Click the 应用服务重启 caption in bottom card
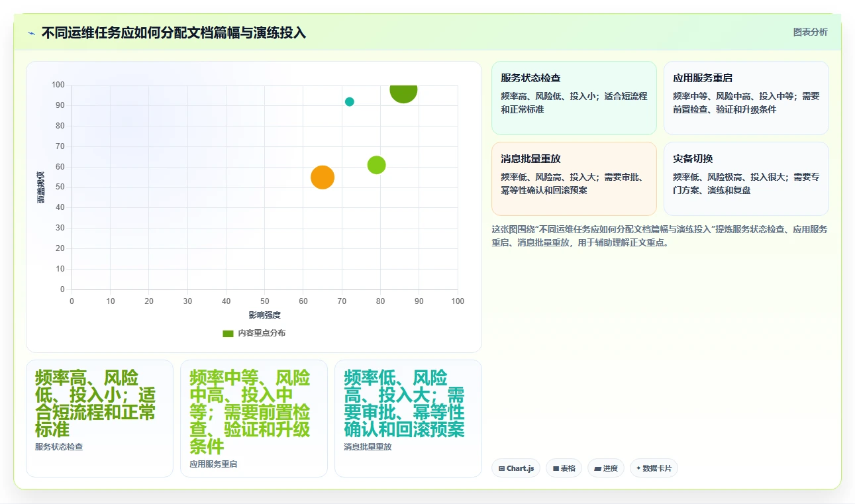 pos(213,464)
